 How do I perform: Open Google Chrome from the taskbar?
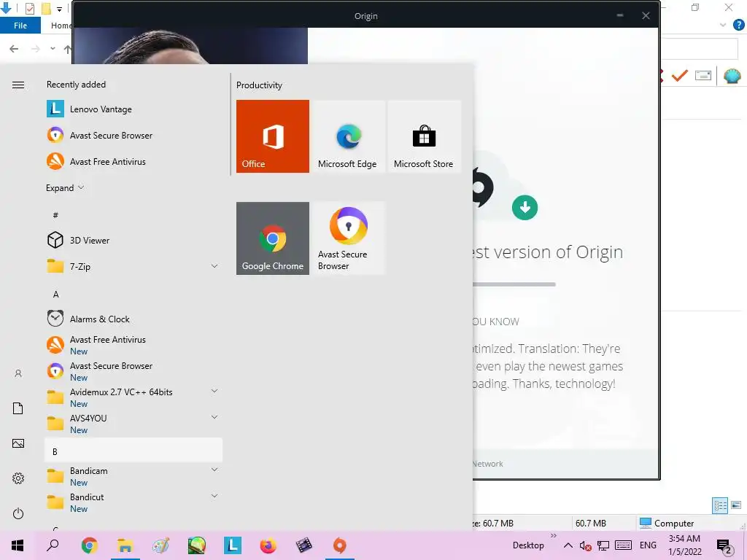(89, 545)
